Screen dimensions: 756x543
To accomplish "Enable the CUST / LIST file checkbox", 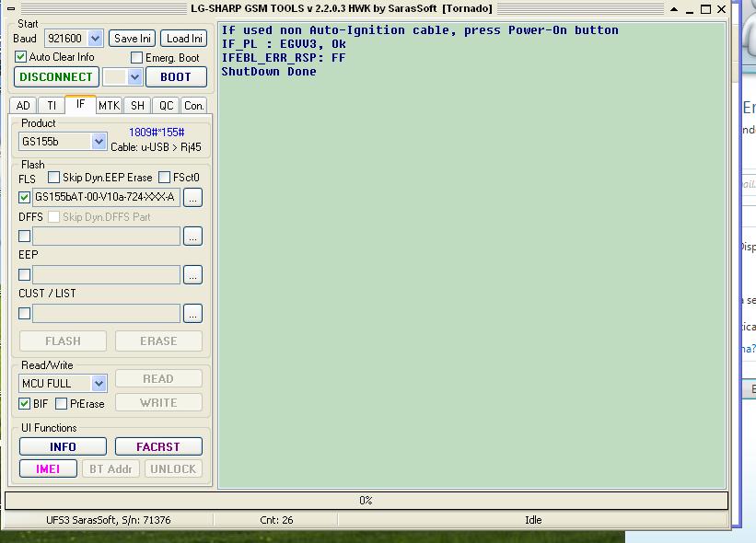I will [x=24, y=314].
